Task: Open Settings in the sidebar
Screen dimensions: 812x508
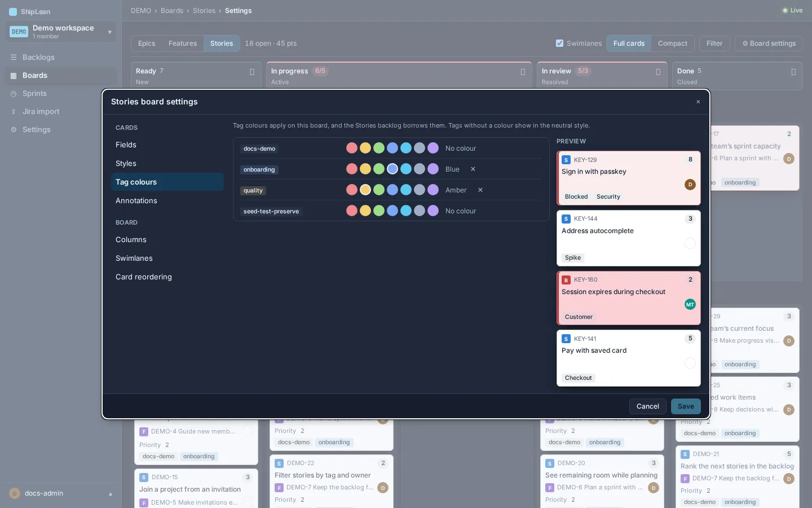Action: pyautogui.click(x=61, y=130)
